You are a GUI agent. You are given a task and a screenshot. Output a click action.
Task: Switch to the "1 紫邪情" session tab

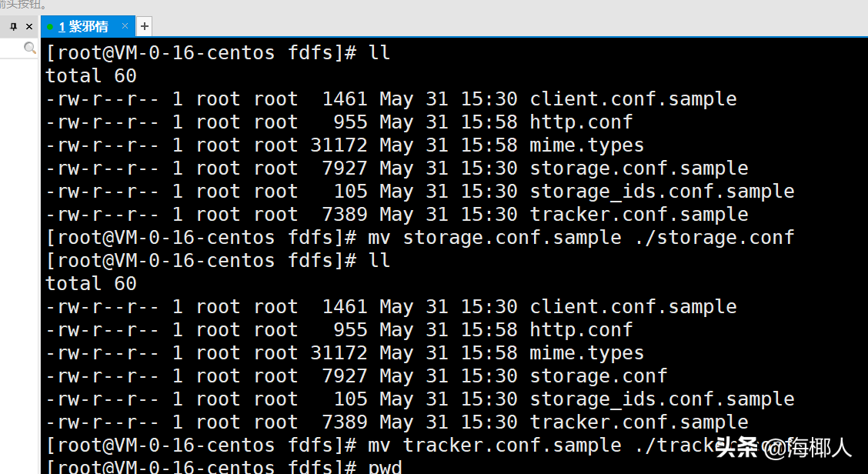click(83, 26)
